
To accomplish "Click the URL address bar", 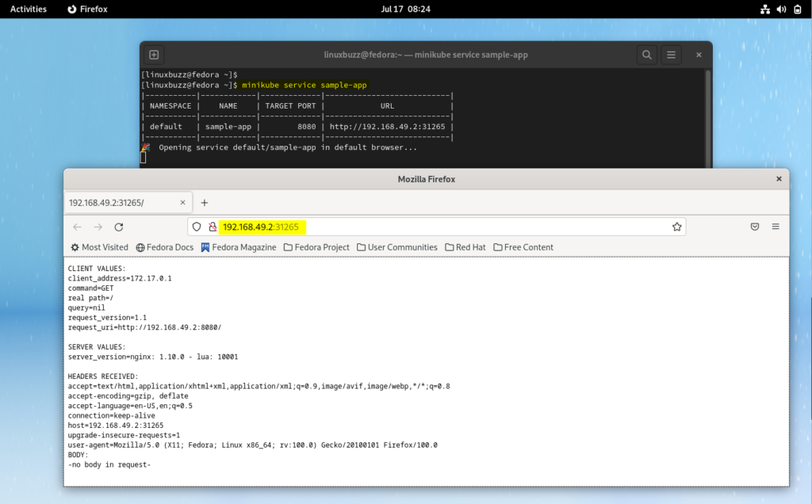I will point(437,227).
